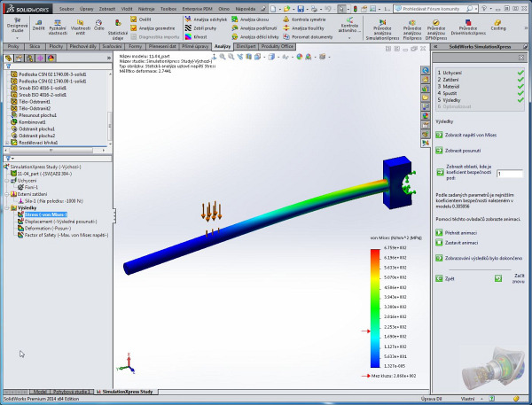Collapse the Uchycení tree node
The height and width of the screenshot is (405, 532).
[x=7, y=181]
